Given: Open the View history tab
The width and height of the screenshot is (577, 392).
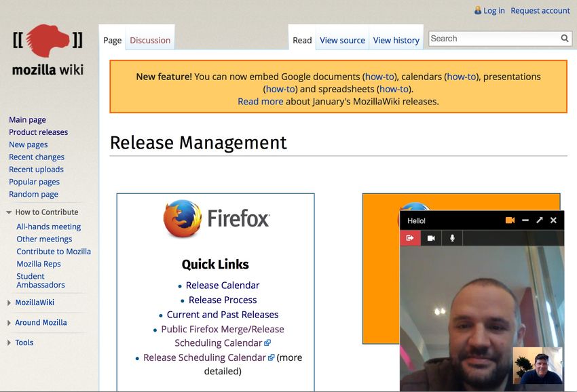Looking at the screenshot, I should point(396,40).
